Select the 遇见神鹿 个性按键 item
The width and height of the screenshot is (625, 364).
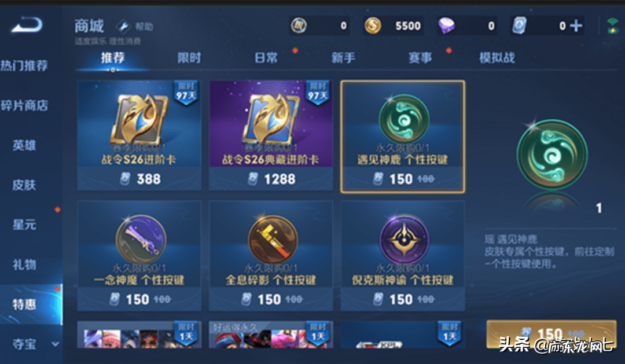[x=403, y=137]
